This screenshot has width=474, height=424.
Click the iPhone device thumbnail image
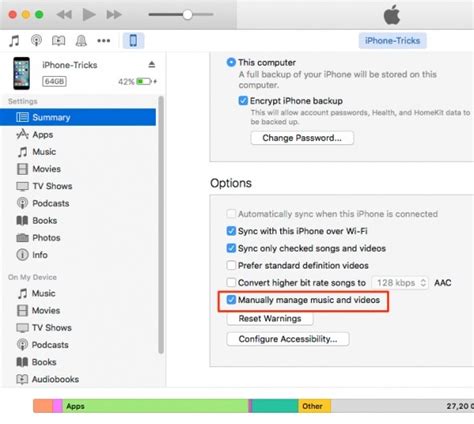21,73
